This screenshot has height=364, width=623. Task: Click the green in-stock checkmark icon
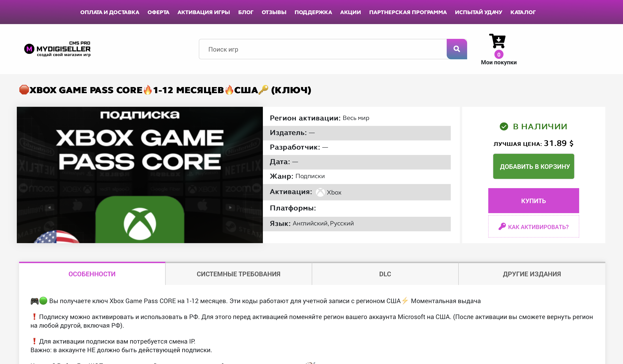pyautogui.click(x=503, y=126)
